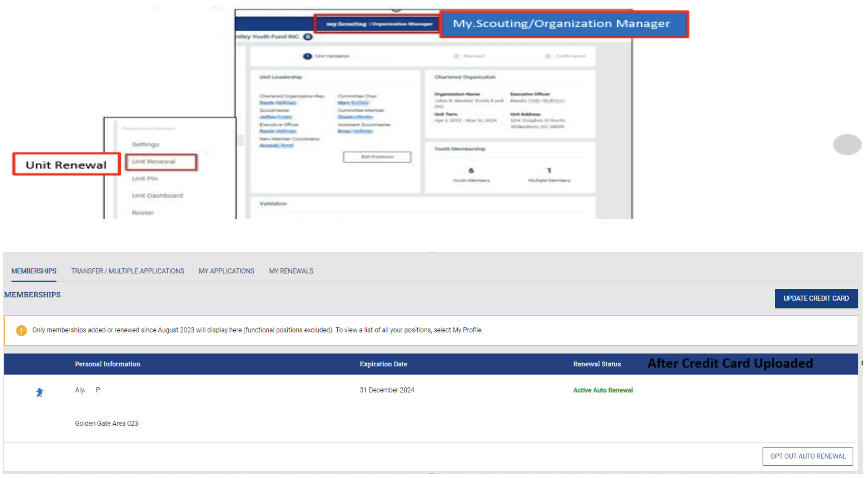Switch to Transfer / Multiple Applications tab

point(128,271)
